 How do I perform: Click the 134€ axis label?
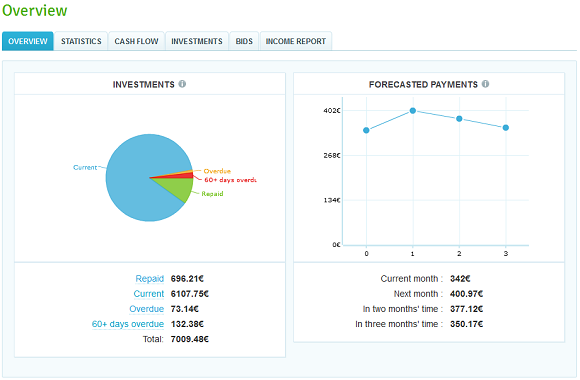332,200
